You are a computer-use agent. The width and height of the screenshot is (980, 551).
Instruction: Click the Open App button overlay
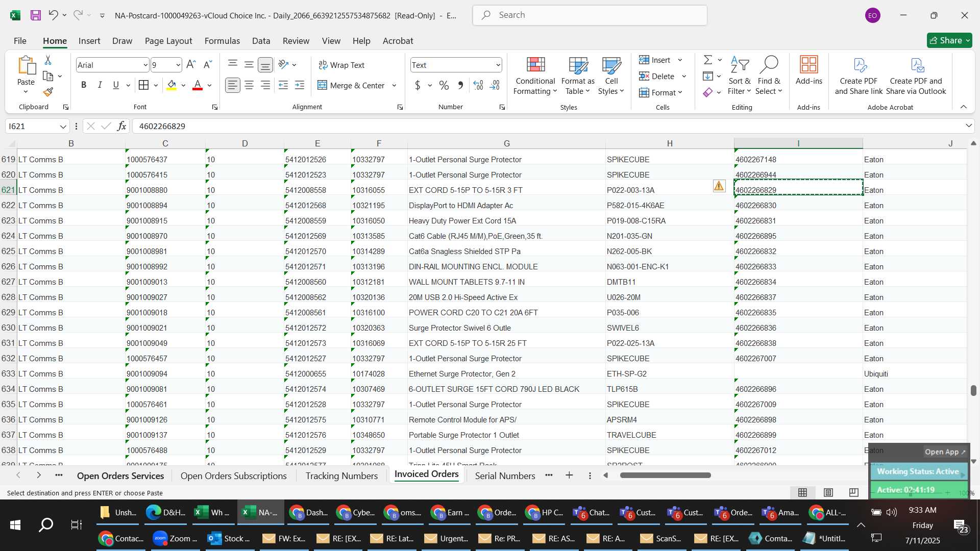click(x=945, y=452)
